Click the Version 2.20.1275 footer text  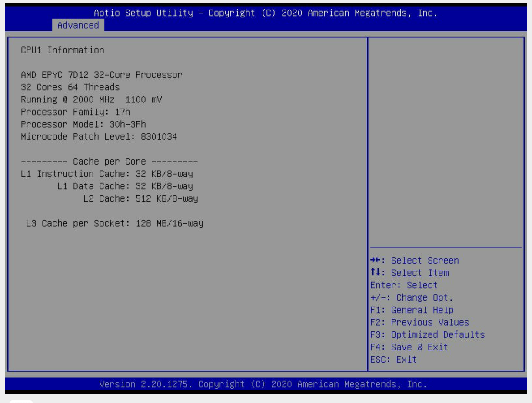263,384
